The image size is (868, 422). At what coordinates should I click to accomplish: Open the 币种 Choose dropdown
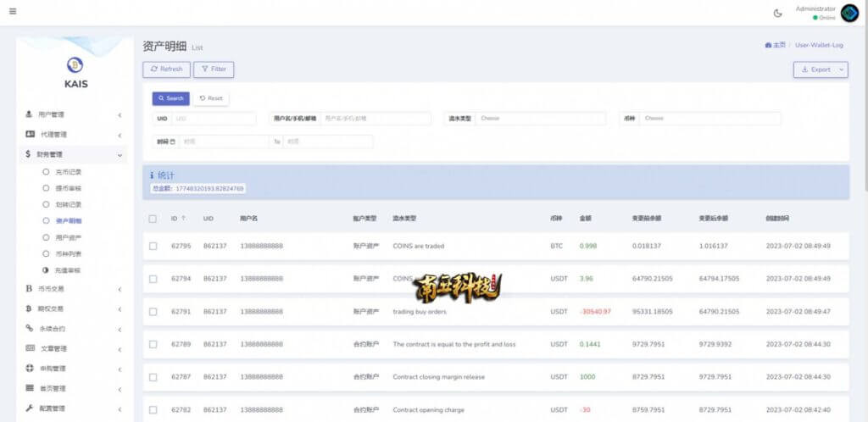tap(710, 119)
